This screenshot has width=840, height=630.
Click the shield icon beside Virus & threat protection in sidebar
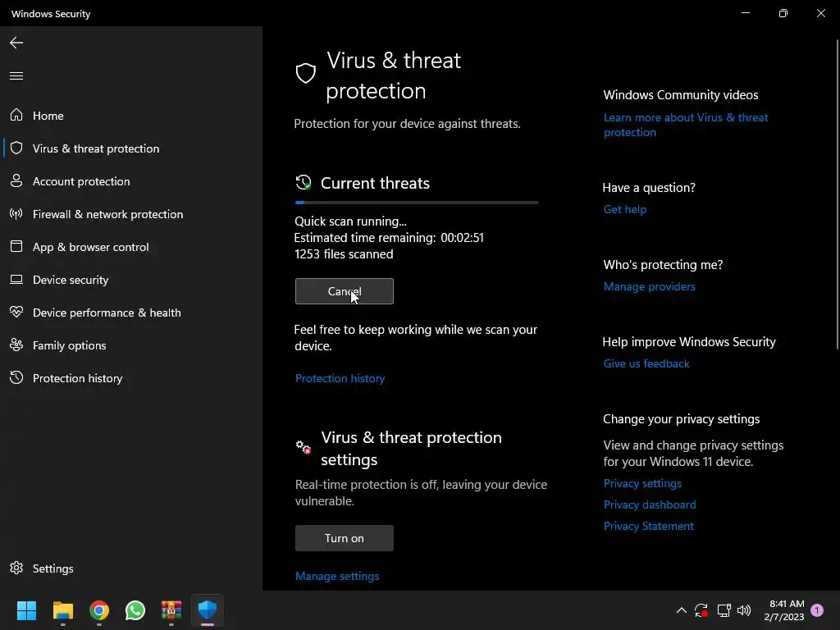(16, 148)
